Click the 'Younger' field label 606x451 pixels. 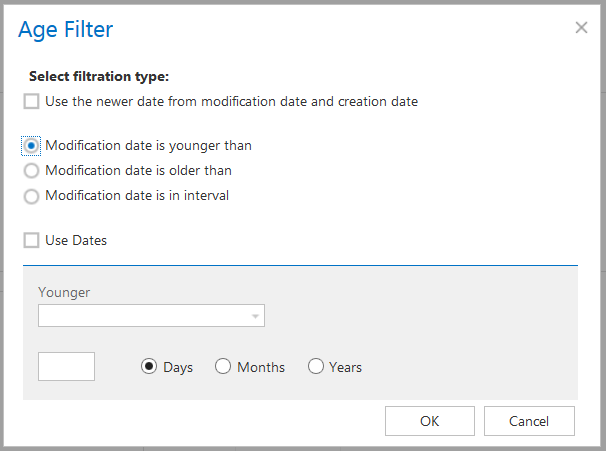click(x=64, y=292)
